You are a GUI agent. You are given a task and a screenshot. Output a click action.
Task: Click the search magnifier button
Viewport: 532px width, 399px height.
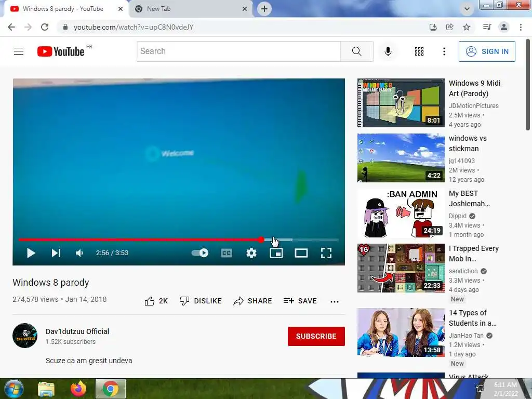pos(356,51)
